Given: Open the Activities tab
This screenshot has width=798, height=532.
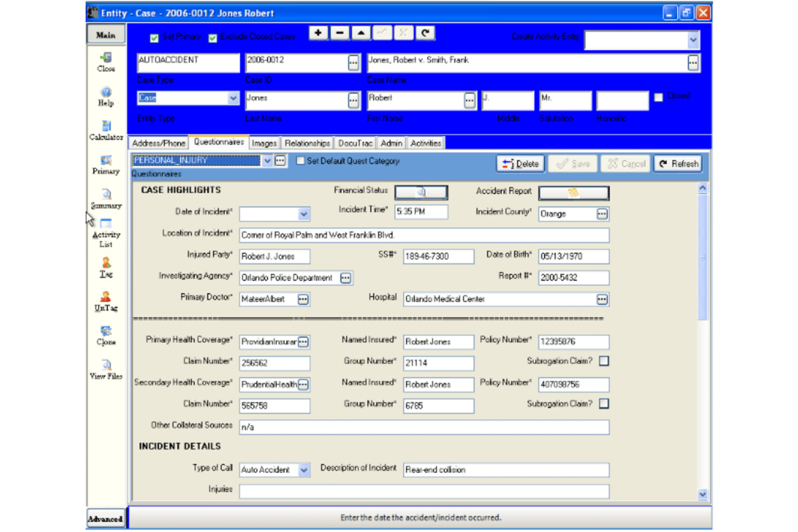Looking at the screenshot, I should point(425,143).
